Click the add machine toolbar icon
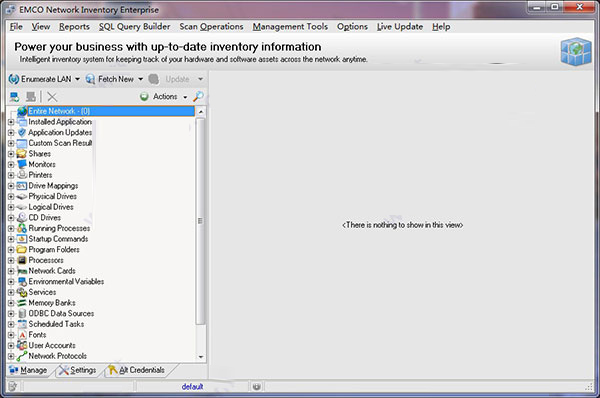600x398 pixels. click(15, 96)
